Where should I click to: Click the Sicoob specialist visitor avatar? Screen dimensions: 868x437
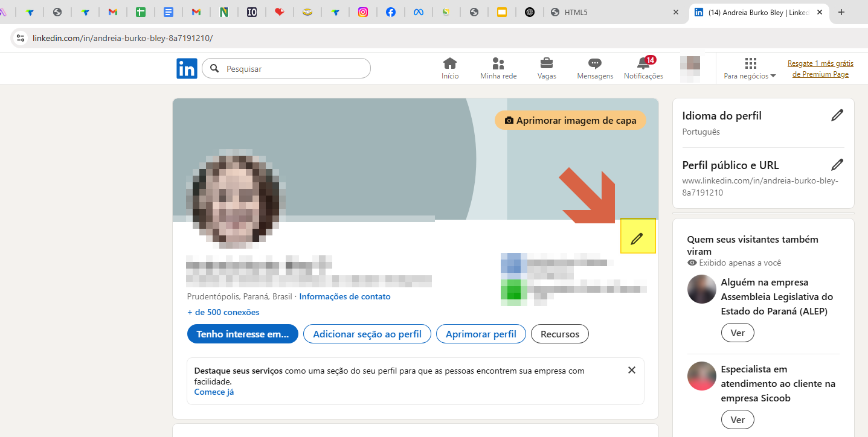pyautogui.click(x=702, y=376)
